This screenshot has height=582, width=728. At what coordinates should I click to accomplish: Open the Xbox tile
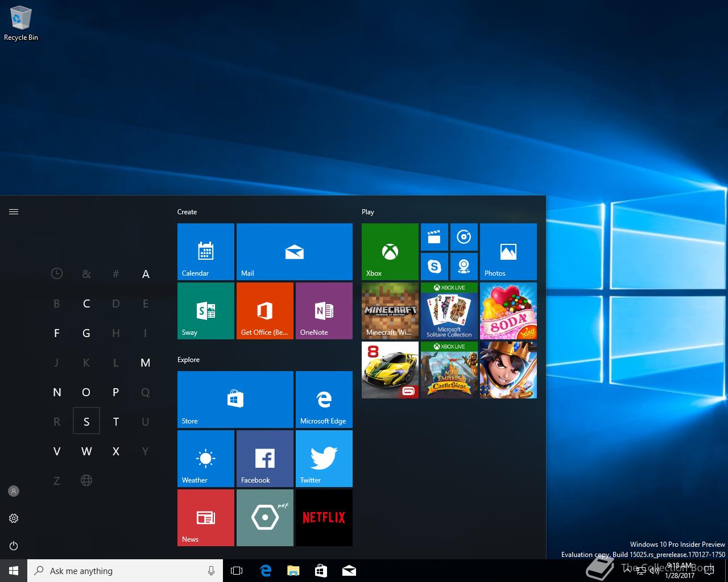390,252
